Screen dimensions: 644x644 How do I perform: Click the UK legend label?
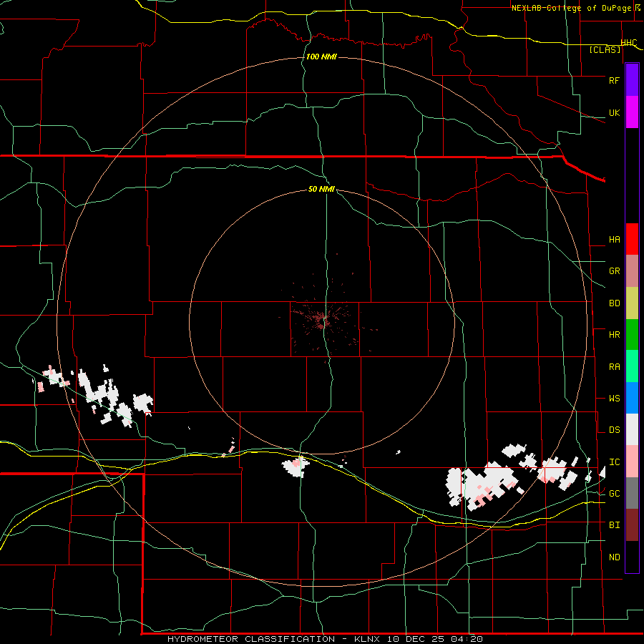tap(614, 112)
